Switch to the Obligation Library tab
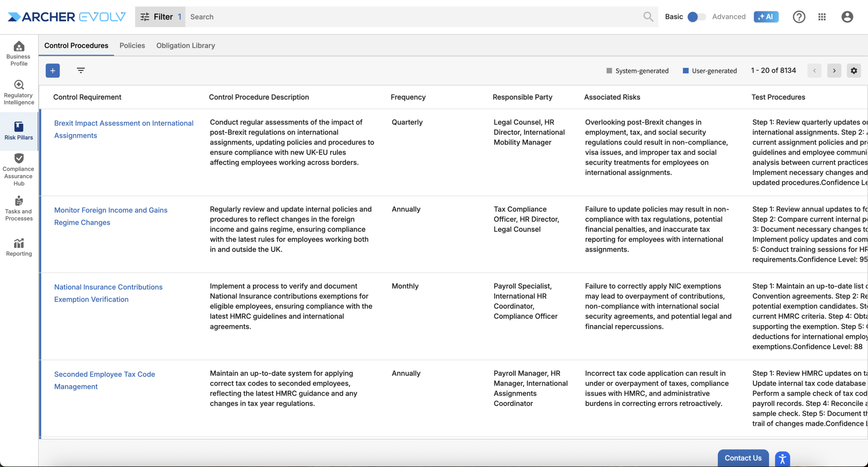This screenshot has width=868, height=467. 185,45
